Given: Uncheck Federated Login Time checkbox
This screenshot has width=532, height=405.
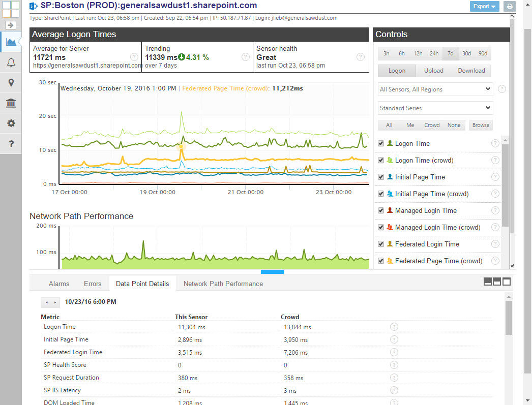Looking at the screenshot, I should [381, 244].
